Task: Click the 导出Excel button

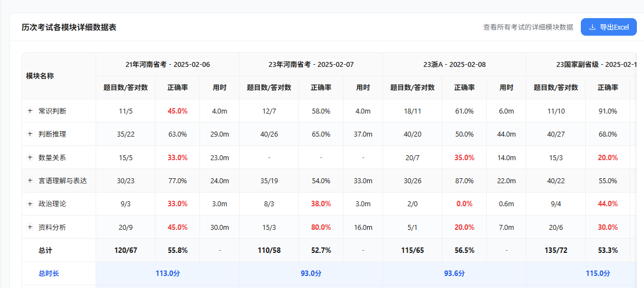Action: click(608, 27)
